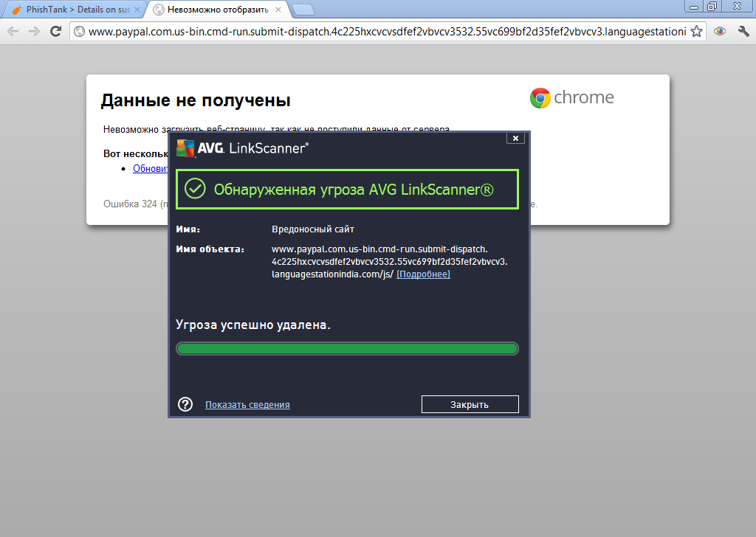Viewport: 756px width, 537px height.
Task: Click the 'Закрыть' button
Action: [470, 404]
